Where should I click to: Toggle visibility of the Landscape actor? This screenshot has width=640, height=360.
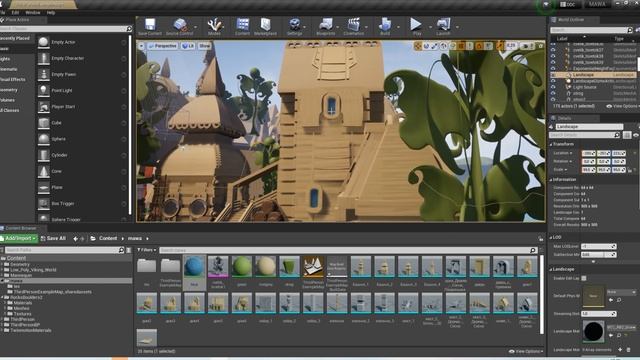click(x=553, y=75)
